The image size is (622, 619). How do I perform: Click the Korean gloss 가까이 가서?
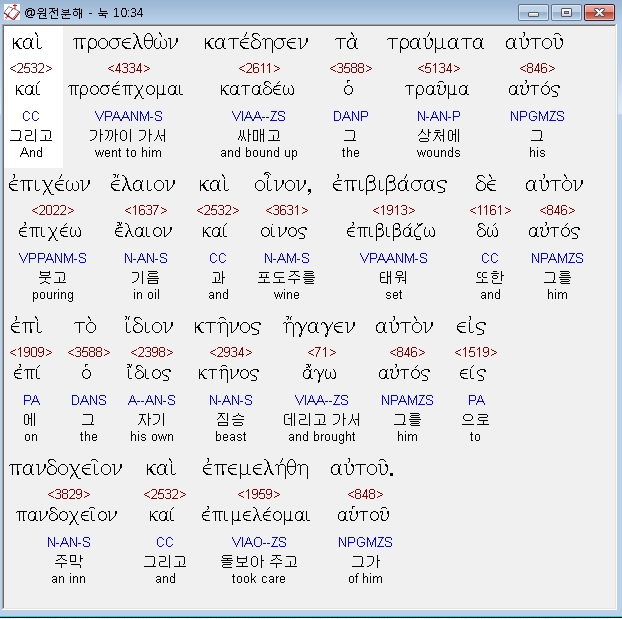coord(128,136)
